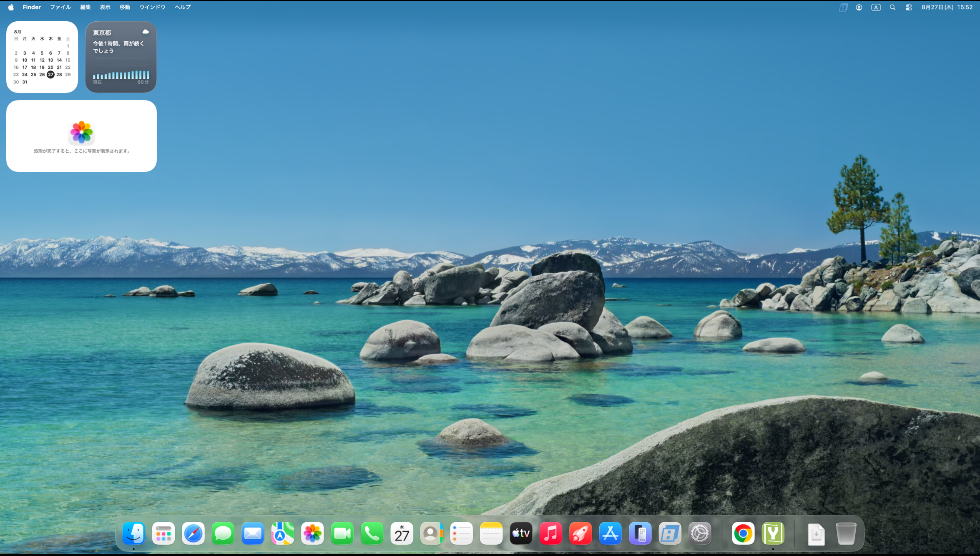The width and height of the screenshot is (980, 556).
Task: Open Finder from the Dock
Action: [133, 533]
